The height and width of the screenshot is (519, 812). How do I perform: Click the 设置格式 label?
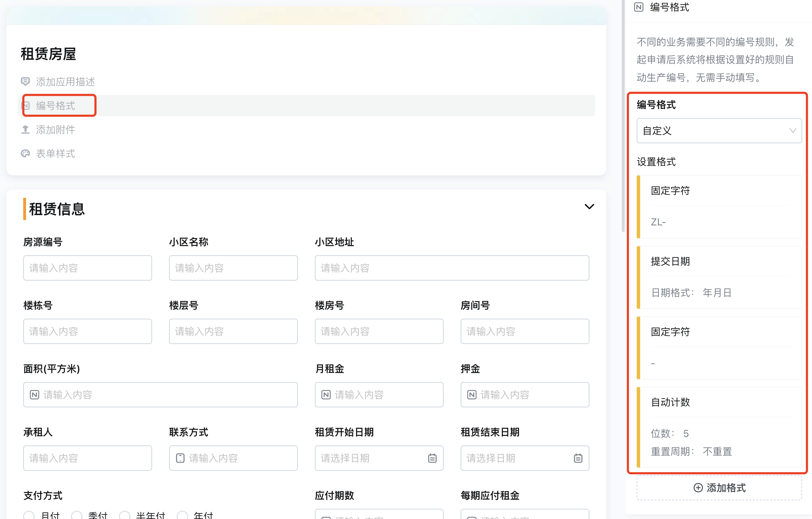(x=656, y=162)
